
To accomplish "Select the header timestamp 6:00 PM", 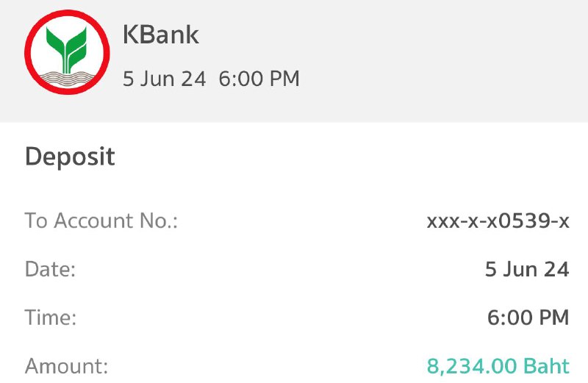I will [259, 79].
